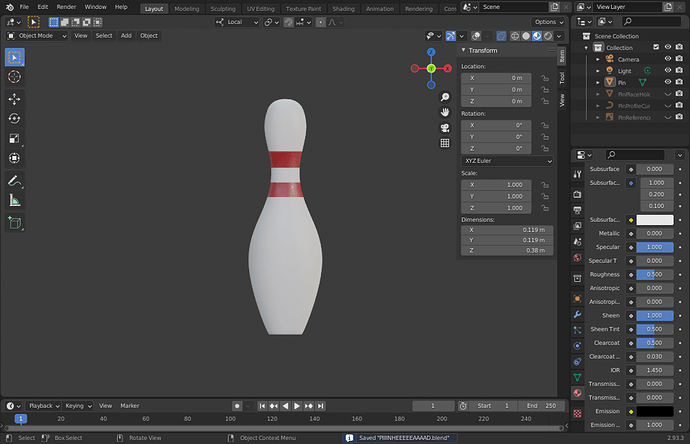Activate the Move tool

point(15,99)
